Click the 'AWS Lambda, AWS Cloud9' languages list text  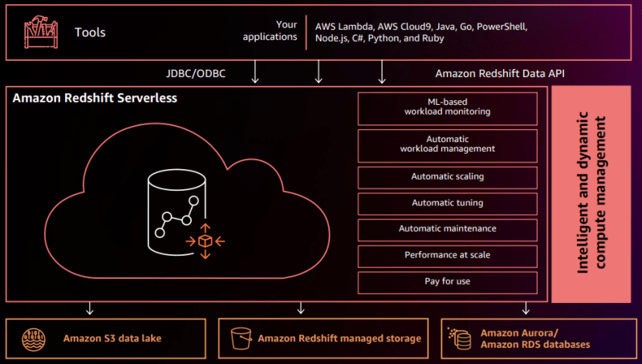[421, 32]
